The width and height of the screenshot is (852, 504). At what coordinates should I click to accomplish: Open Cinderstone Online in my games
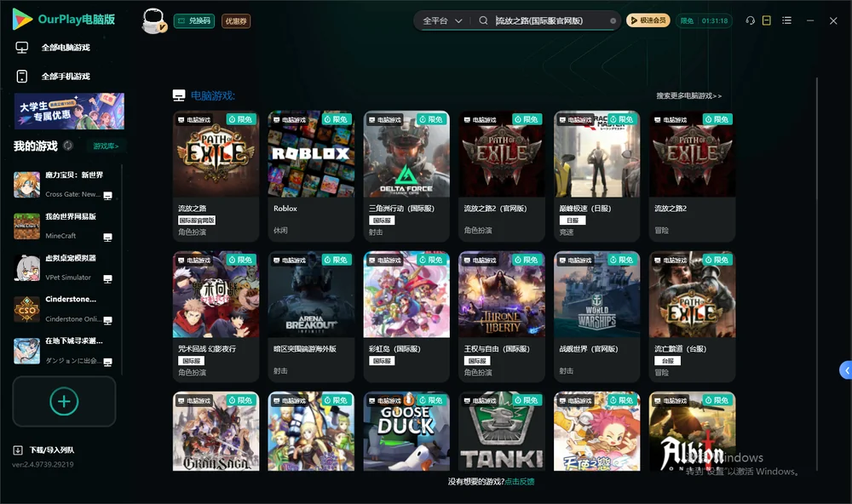click(64, 309)
